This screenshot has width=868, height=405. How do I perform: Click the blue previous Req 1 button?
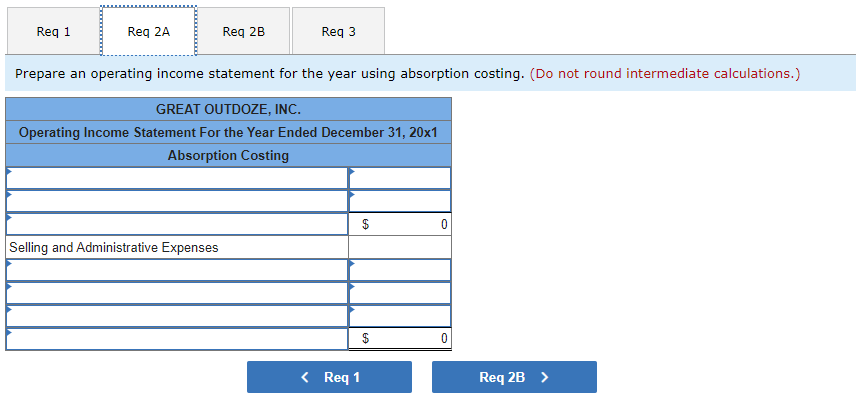point(329,377)
